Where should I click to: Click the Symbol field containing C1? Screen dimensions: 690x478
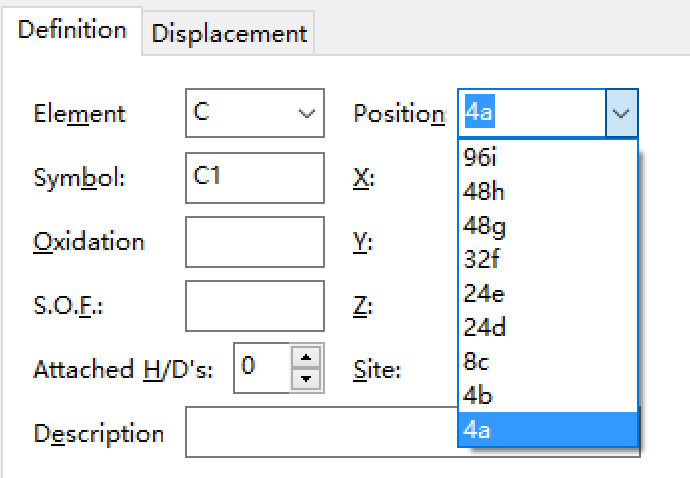point(255,178)
